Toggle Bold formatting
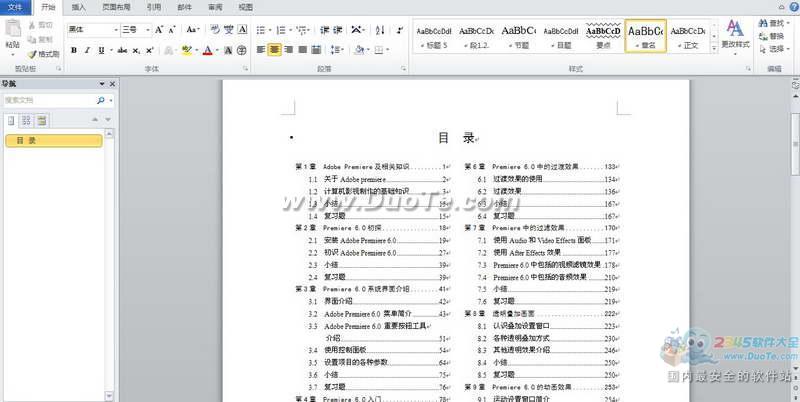800x402 pixels. pos(74,51)
